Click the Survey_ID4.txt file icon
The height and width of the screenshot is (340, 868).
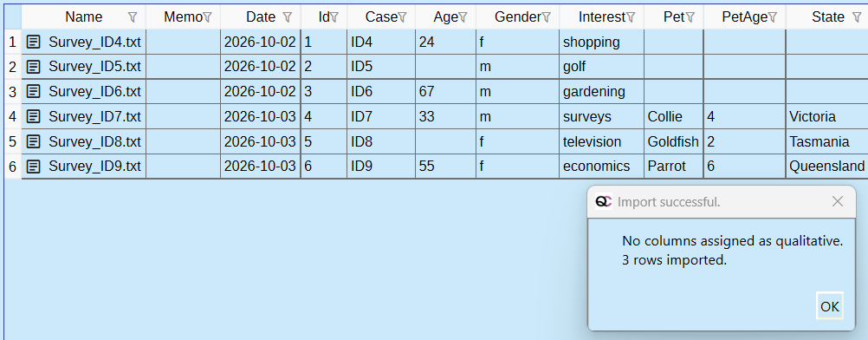[34, 42]
